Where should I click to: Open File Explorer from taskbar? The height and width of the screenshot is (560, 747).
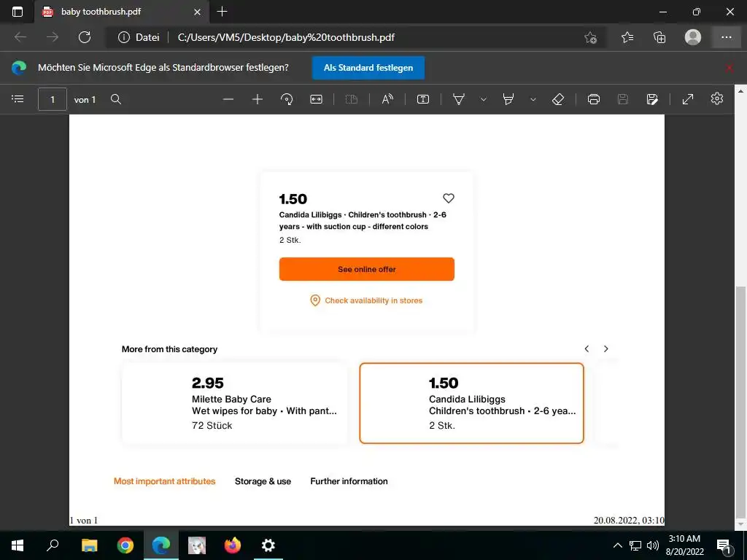pyautogui.click(x=90, y=545)
